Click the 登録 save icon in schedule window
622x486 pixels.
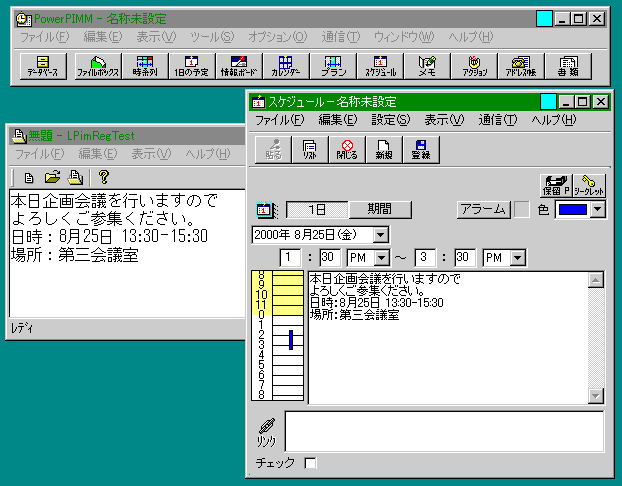click(x=420, y=151)
